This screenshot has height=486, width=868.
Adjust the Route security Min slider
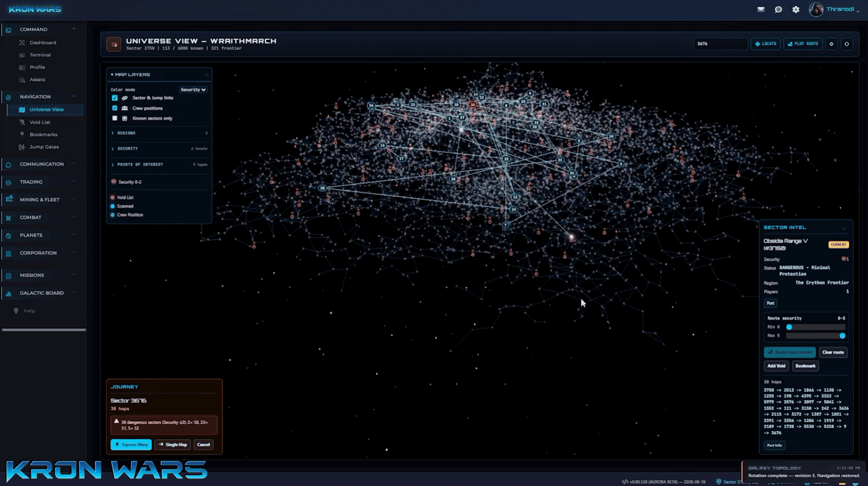(789, 327)
